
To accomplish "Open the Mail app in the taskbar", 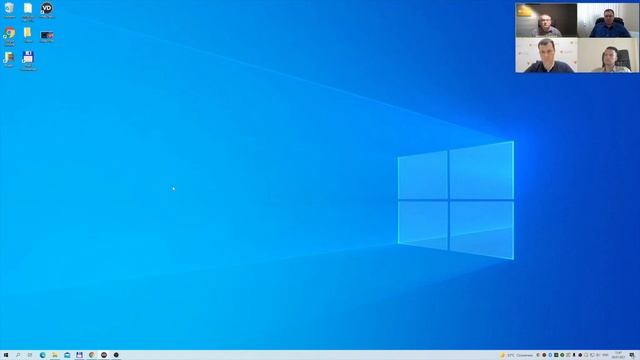I will [67, 355].
